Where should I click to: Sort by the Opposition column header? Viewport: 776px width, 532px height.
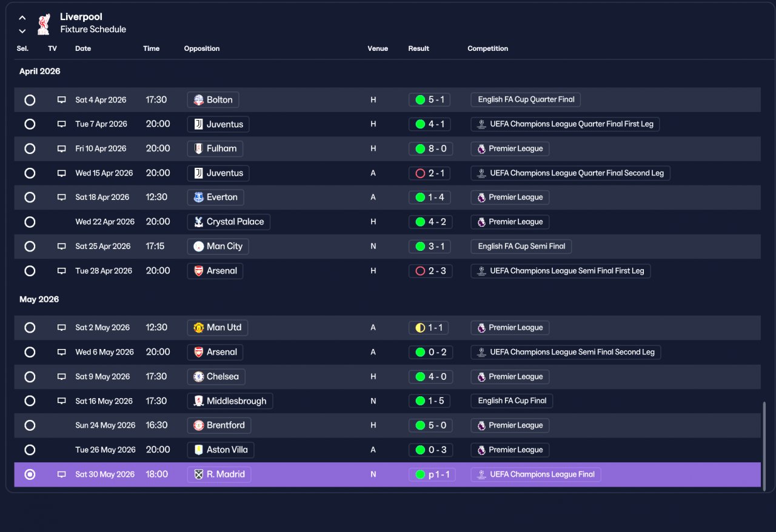coord(202,48)
